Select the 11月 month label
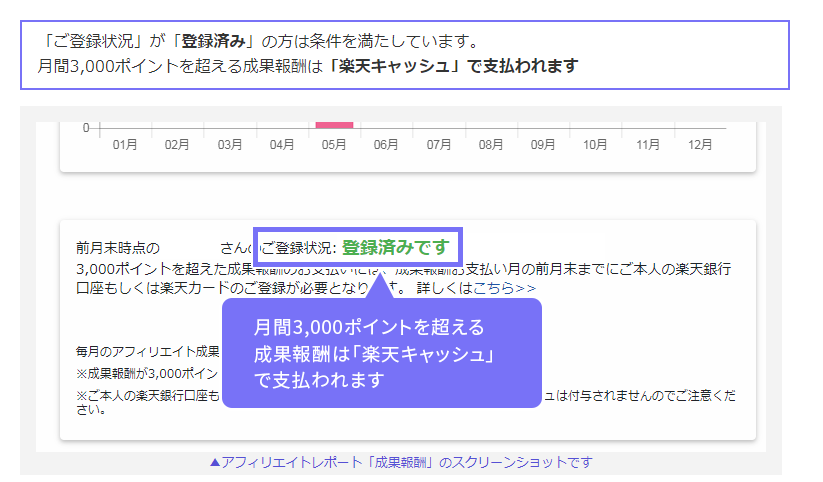The height and width of the screenshot is (482, 823). 648,145
